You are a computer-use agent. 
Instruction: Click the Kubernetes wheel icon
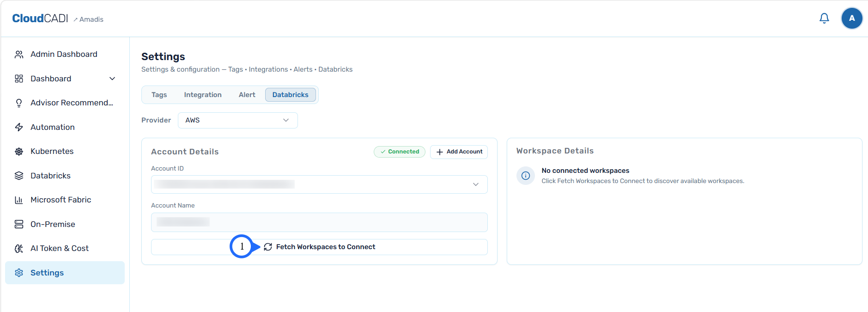click(19, 152)
